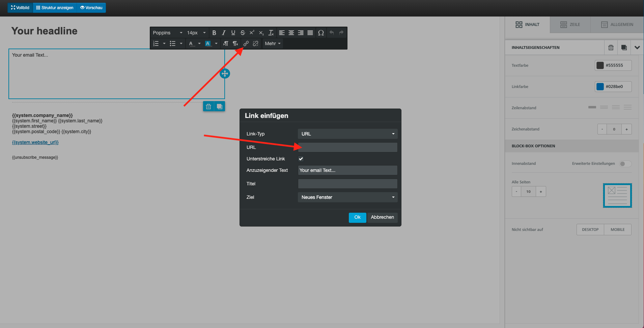Delete content via trash icon in Inhaltseigenschaften

(x=611, y=48)
